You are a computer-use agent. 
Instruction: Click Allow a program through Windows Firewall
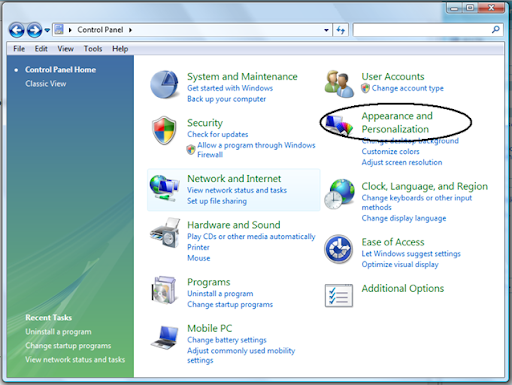[256, 150]
